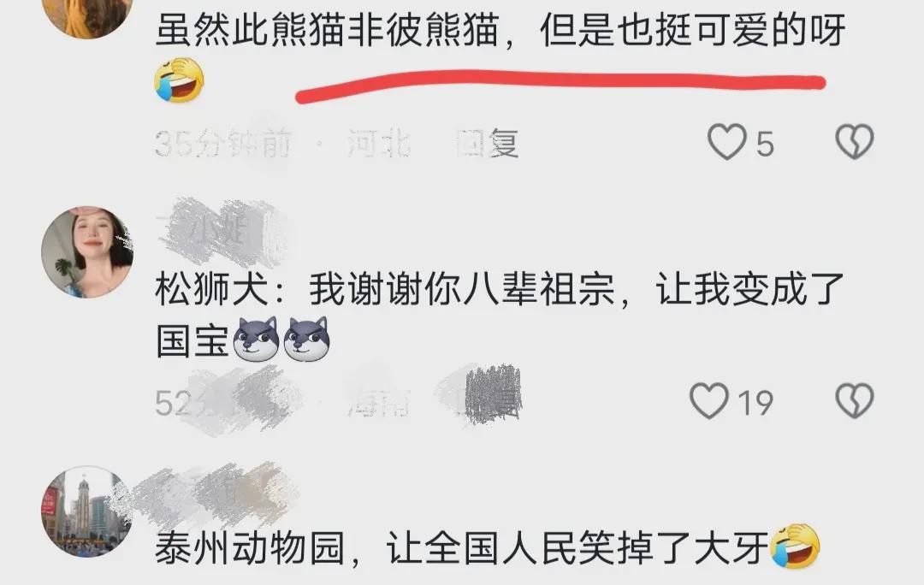Select the comment text 松狮犬：我谢谢你八辈祖宗

[x=385, y=289]
